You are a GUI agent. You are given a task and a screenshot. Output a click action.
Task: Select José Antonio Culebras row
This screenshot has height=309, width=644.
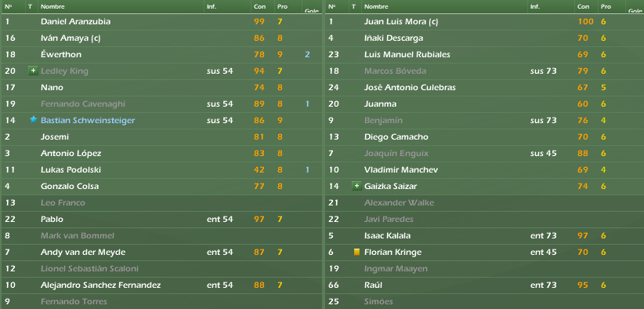483,88
